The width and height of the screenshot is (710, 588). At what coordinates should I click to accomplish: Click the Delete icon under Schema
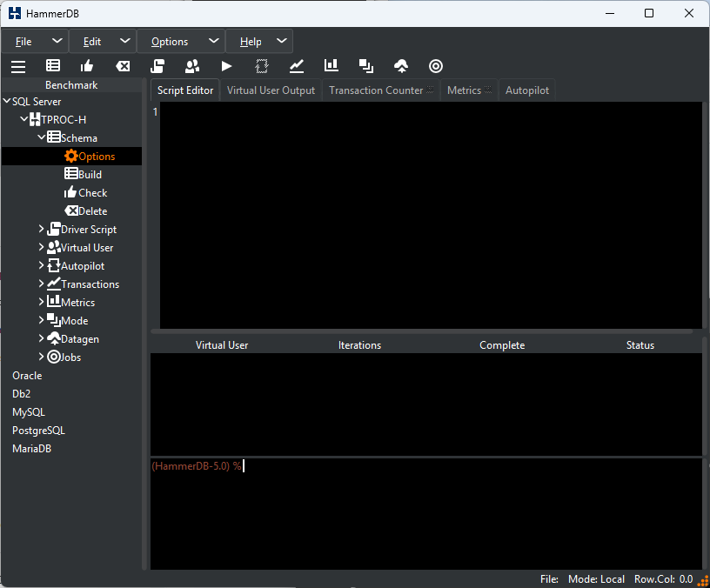click(71, 210)
